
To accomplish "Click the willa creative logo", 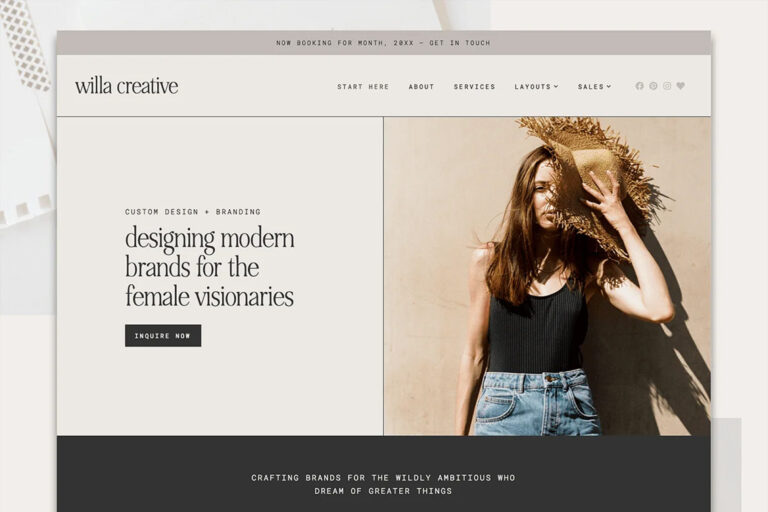I will click(126, 86).
